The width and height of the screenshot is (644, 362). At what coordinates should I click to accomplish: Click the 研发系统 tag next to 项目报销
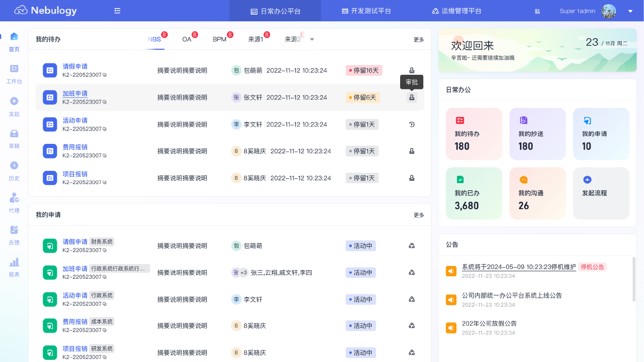pyautogui.click(x=102, y=349)
